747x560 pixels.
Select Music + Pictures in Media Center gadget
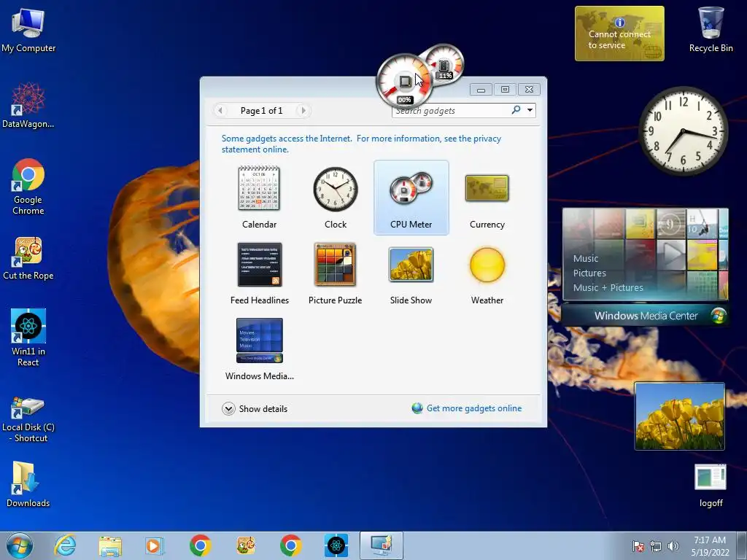tap(608, 287)
